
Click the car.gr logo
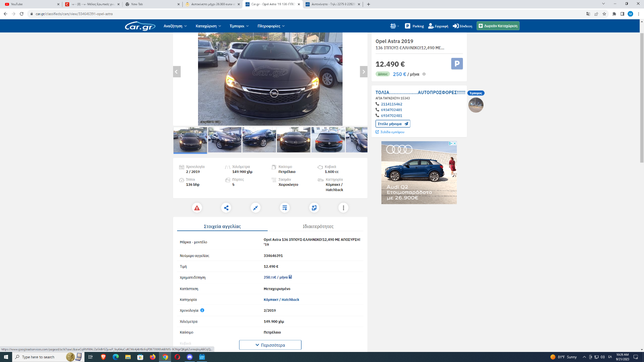(140, 26)
